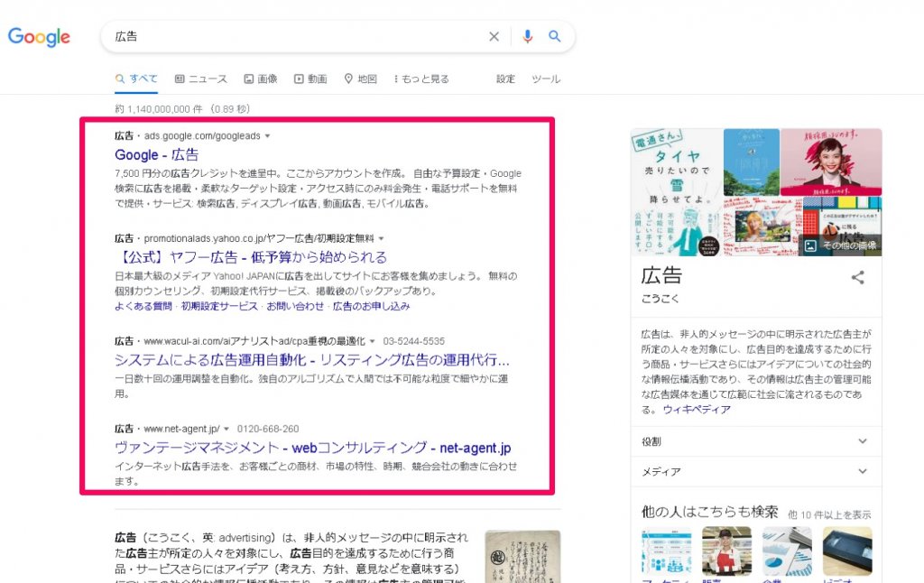Click the blue magnifier search button
Image resolution: width=924 pixels, height=583 pixels.
coord(555,36)
